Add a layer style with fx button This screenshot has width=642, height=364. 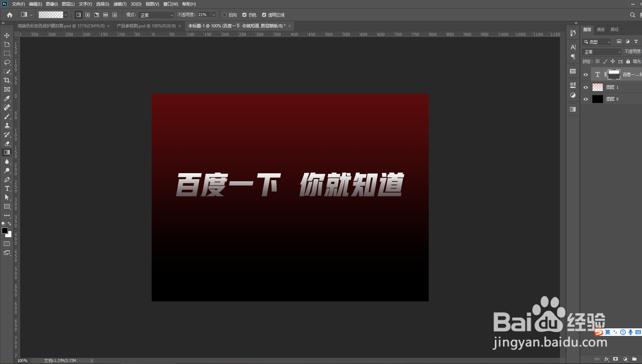(606, 359)
